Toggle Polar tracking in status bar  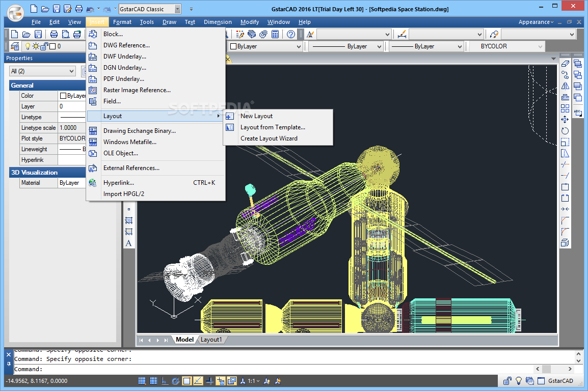point(175,381)
